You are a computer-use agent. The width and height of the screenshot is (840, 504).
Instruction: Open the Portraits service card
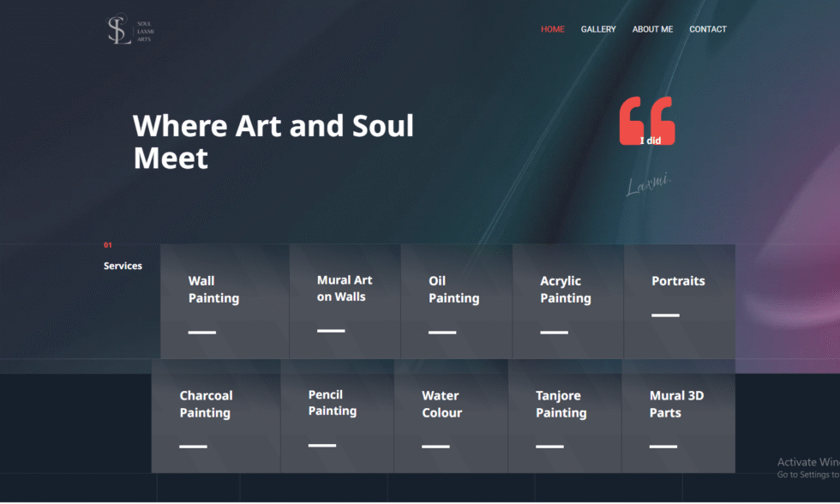click(x=679, y=302)
